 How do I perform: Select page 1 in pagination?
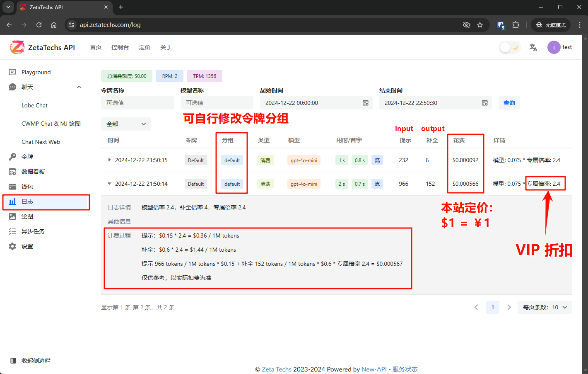[493, 307]
